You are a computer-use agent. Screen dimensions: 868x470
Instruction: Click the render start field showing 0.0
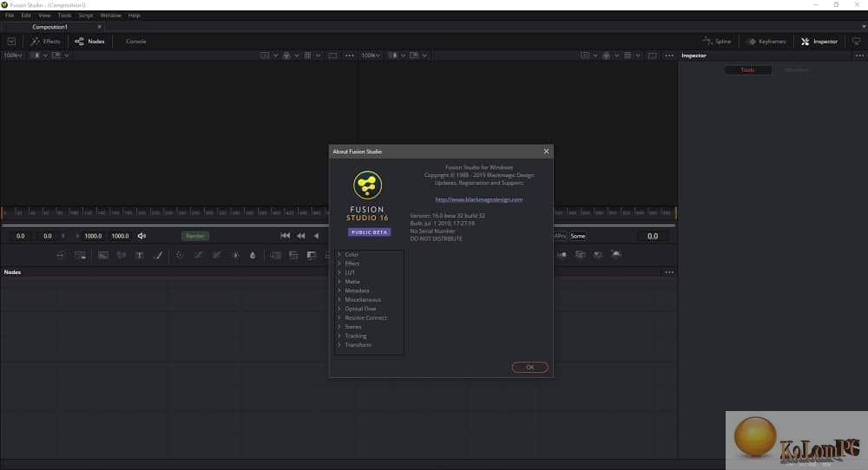48,236
